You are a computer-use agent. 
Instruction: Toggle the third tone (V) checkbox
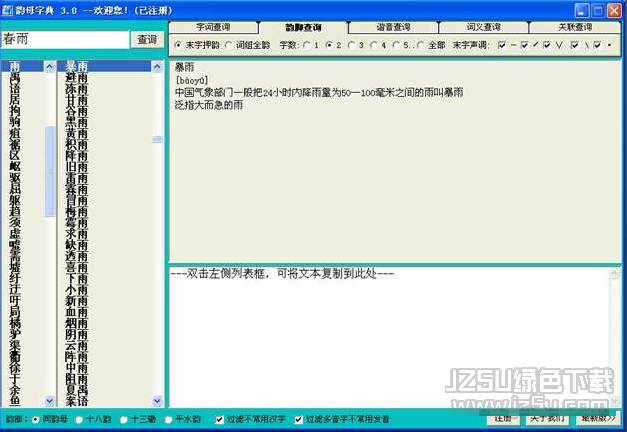pyautogui.click(x=547, y=45)
